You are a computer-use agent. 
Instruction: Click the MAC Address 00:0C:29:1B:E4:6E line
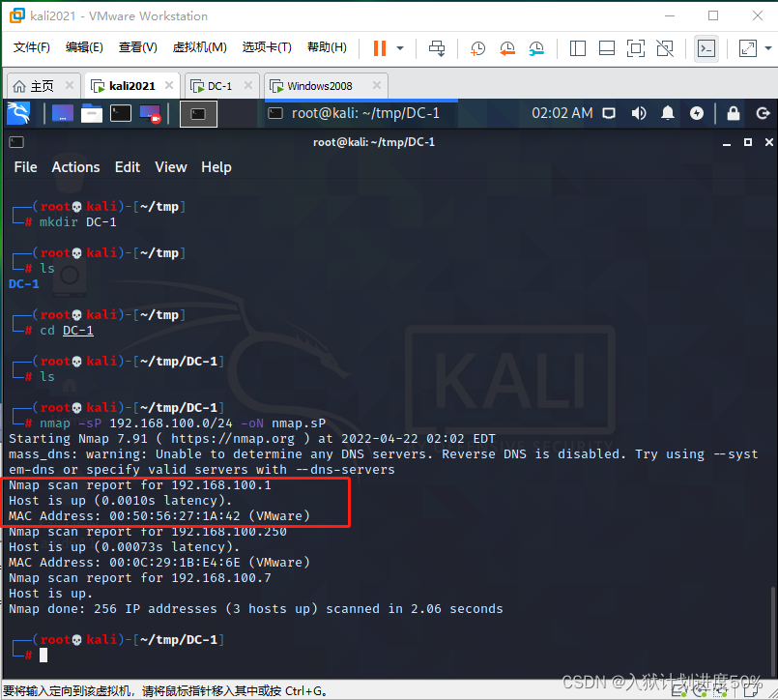(159, 563)
